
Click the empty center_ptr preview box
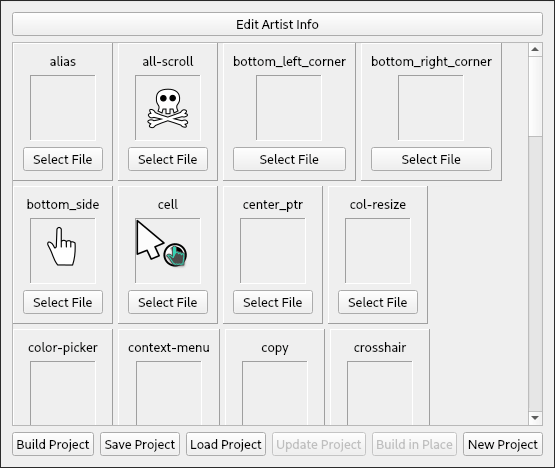point(273,251)
